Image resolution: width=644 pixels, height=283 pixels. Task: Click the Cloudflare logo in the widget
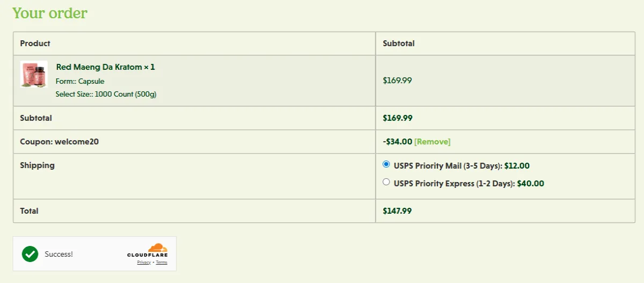pyautogui.click(x=148, y=250)
